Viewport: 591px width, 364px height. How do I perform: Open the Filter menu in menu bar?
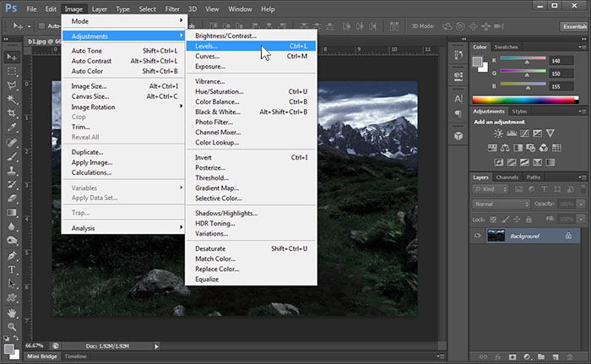(171, 8)
